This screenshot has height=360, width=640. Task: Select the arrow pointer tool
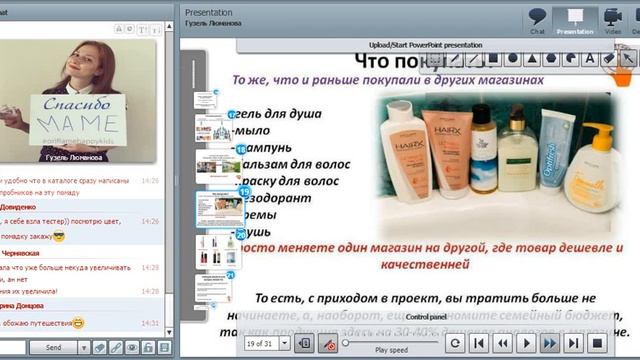(x=628, y=59)
